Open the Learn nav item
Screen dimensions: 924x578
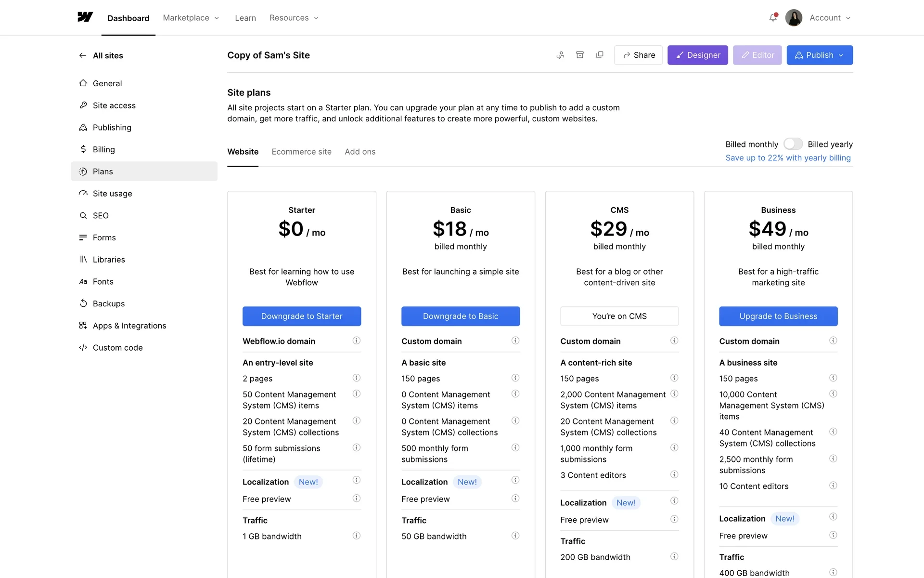pos(245,18)
